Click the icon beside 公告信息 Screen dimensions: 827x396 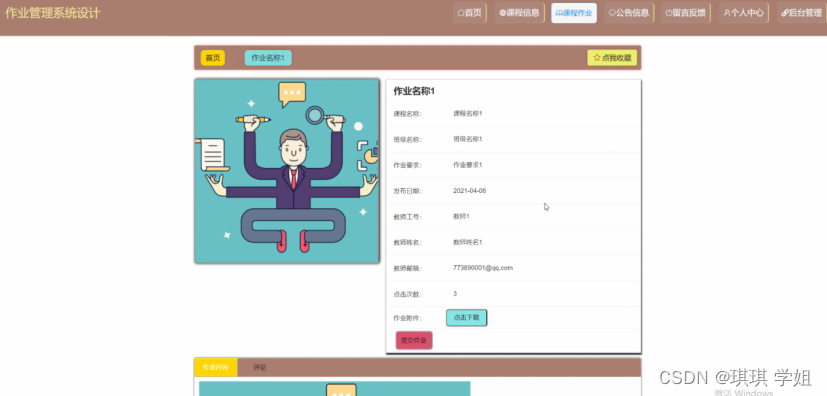click(x=612, y=13)
